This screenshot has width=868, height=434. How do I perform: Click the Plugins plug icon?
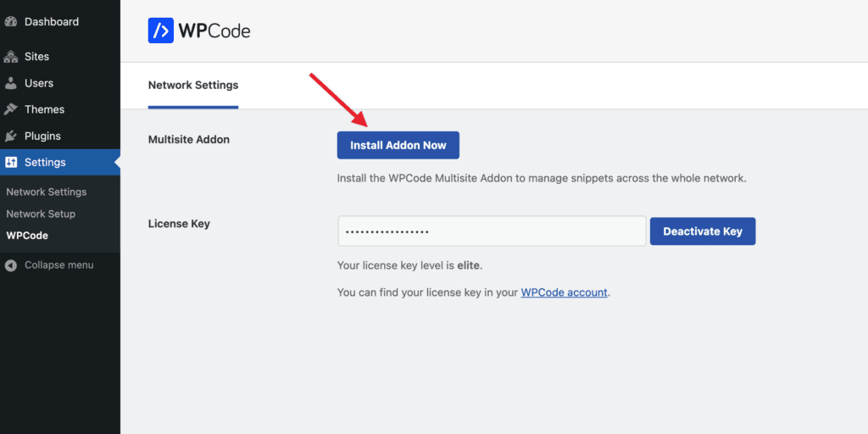[x=10, y=136]
